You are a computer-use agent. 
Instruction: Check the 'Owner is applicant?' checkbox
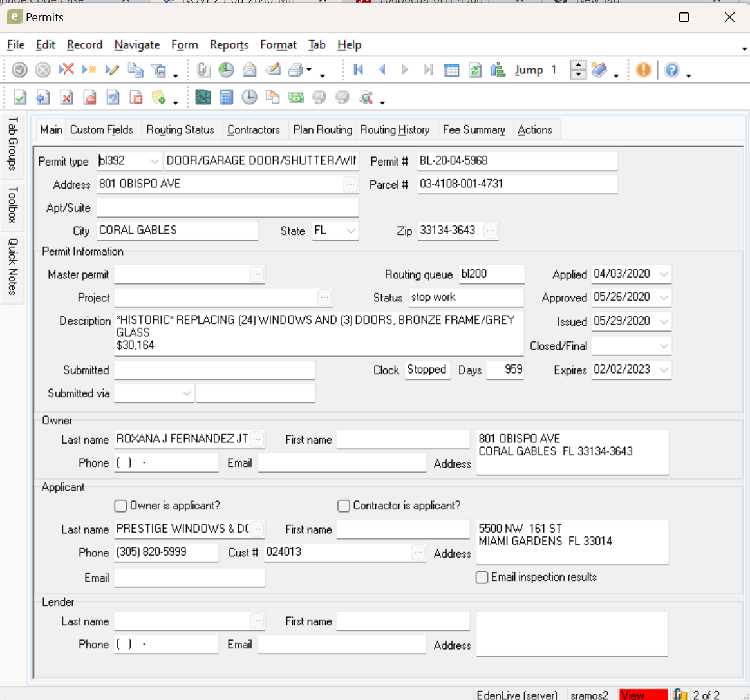coord(120,506)
